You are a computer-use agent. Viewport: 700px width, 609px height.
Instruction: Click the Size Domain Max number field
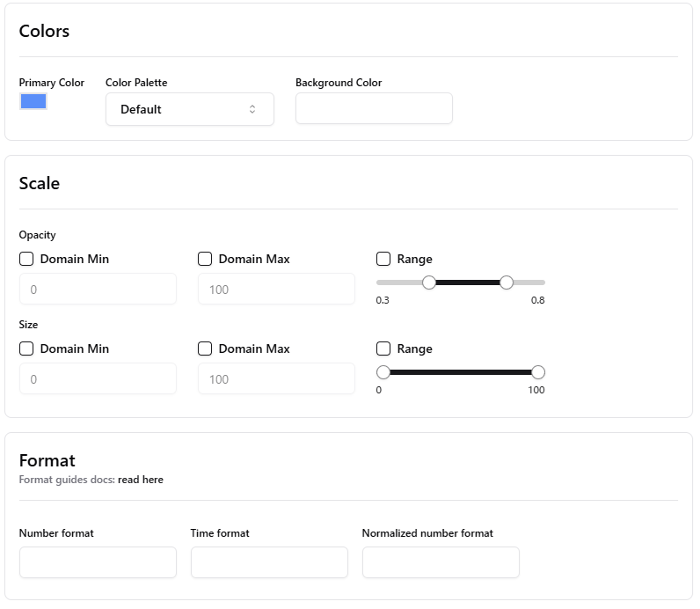(x=276, y=378)
